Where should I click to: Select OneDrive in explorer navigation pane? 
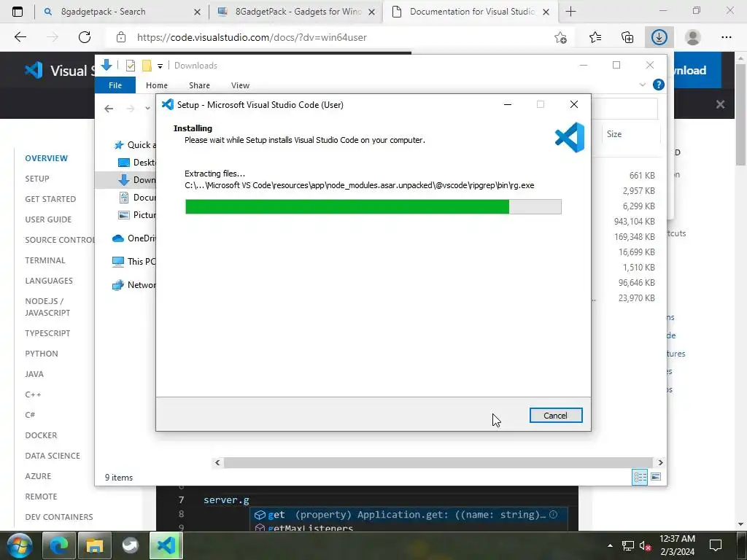(134, 238)
